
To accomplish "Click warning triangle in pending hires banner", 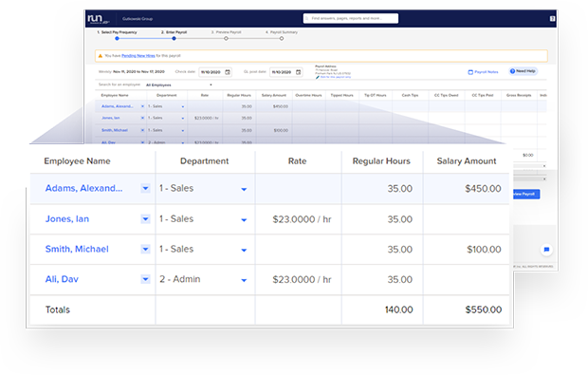I will [x=101, y=56].
